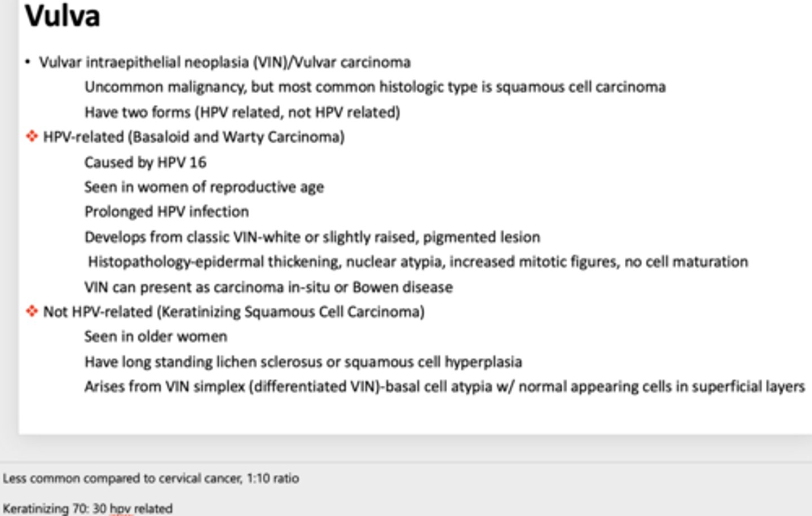Click the 'Prolonged HPV infection' line
Viewport: 812px width, 516px height.
(166, 211)
